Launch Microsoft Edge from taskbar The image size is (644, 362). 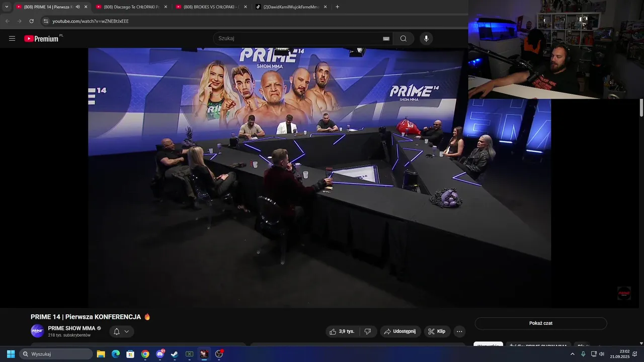pos(116,354)
